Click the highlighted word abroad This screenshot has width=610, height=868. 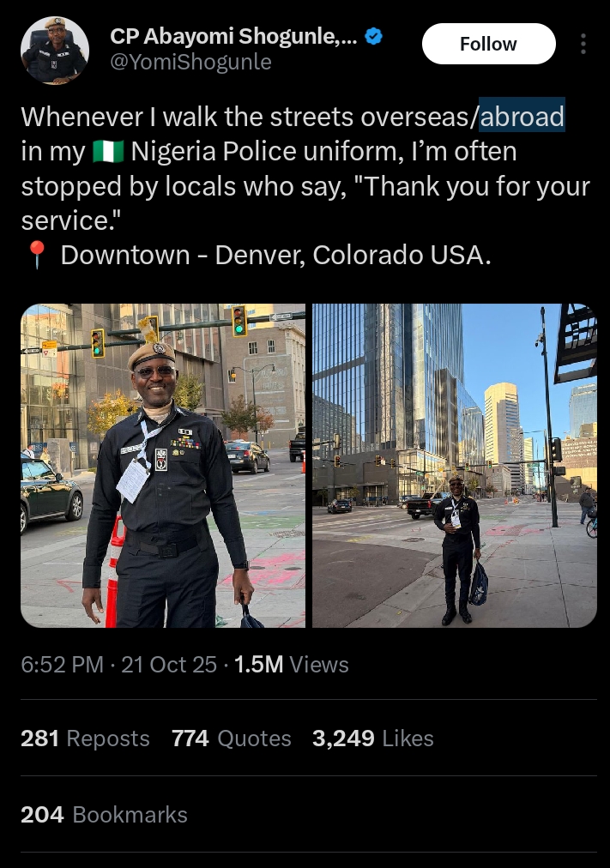522,117
